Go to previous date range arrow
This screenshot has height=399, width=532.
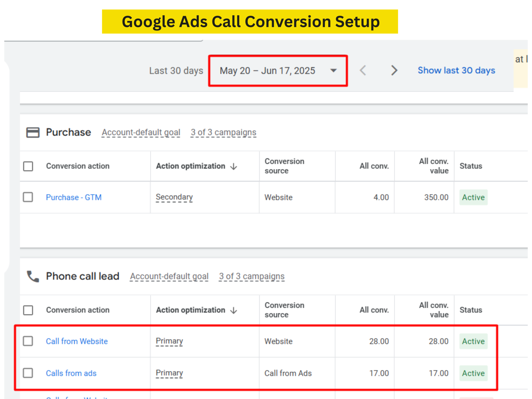(363, 70)
